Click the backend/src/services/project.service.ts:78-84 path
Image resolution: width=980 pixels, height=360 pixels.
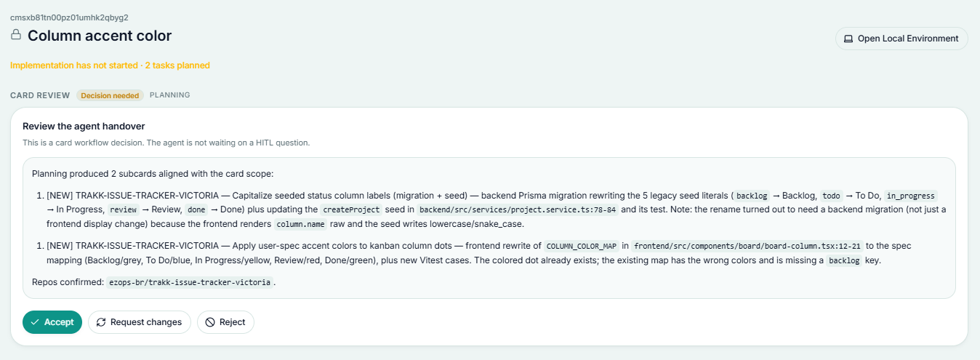[x=518, y=210]
